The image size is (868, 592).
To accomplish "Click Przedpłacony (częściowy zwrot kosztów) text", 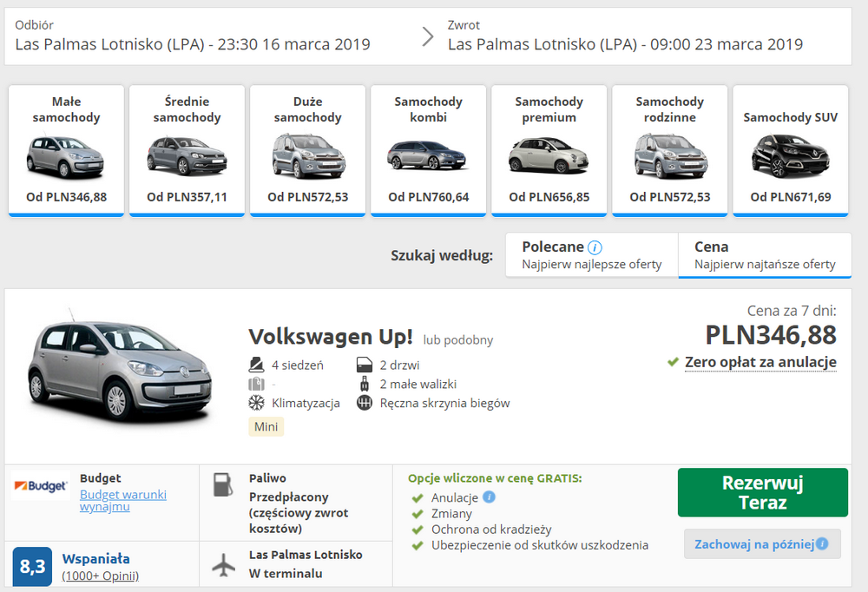I will [x=299, y=513].
